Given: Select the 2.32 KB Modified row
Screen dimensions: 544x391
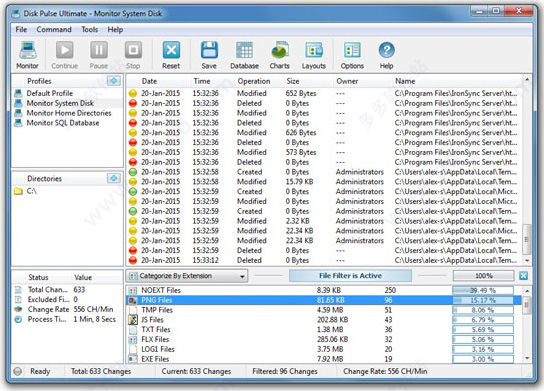Looking at the screenshot, I should click(x=324, y=221).
